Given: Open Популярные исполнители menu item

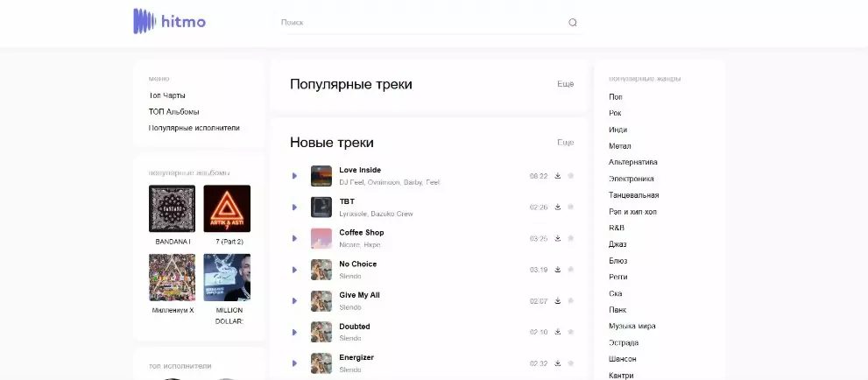Looking at the screenshot, I should coord(194,128).
